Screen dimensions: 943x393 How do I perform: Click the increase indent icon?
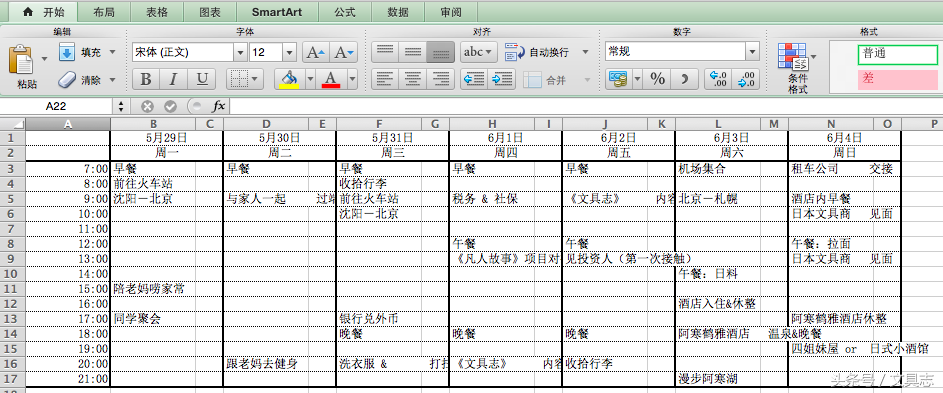pyautogui.click(x=502, y=79)
